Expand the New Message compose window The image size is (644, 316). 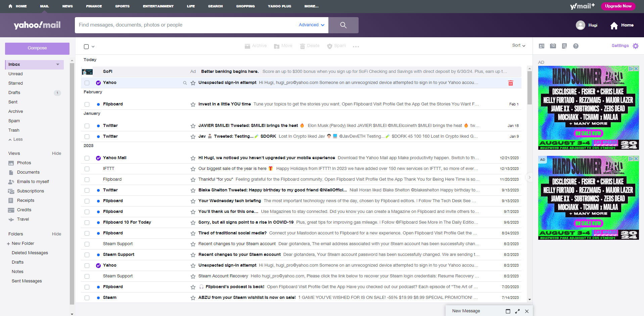517,311
